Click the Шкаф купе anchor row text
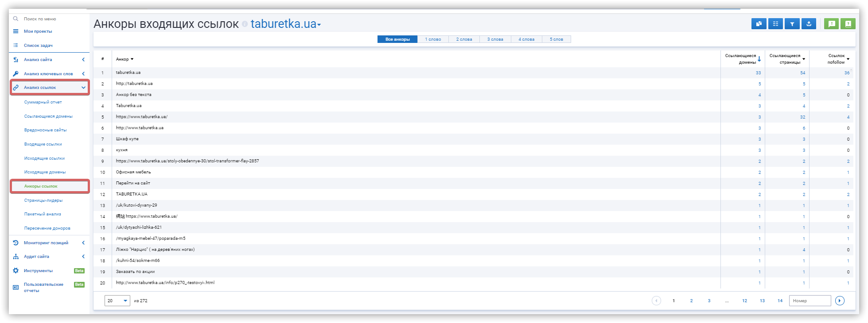Viewport: 868px width, 323px height. (127, 139)
